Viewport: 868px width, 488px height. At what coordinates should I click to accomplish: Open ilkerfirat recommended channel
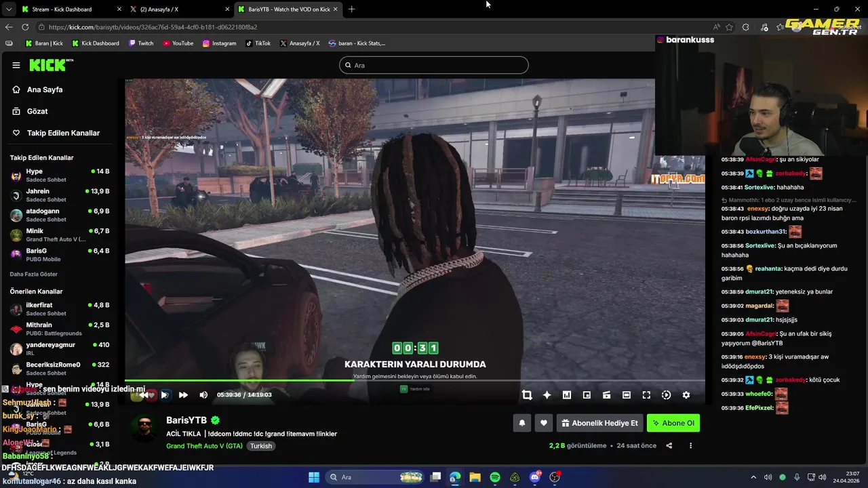pyautogui.click(x=60, y=309)
